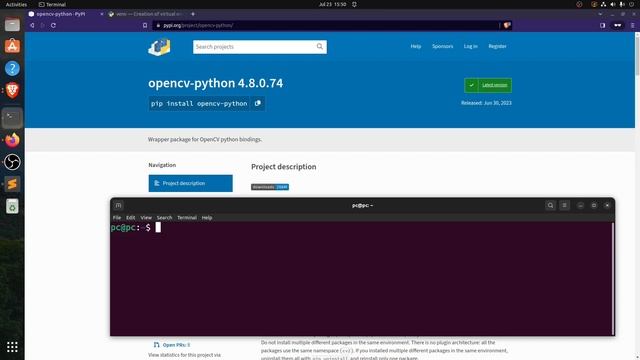The width and height of the screenshot is (640, 360).
Task: Close the opencv-python PyPI tab
Action: [x=102, y=14]
